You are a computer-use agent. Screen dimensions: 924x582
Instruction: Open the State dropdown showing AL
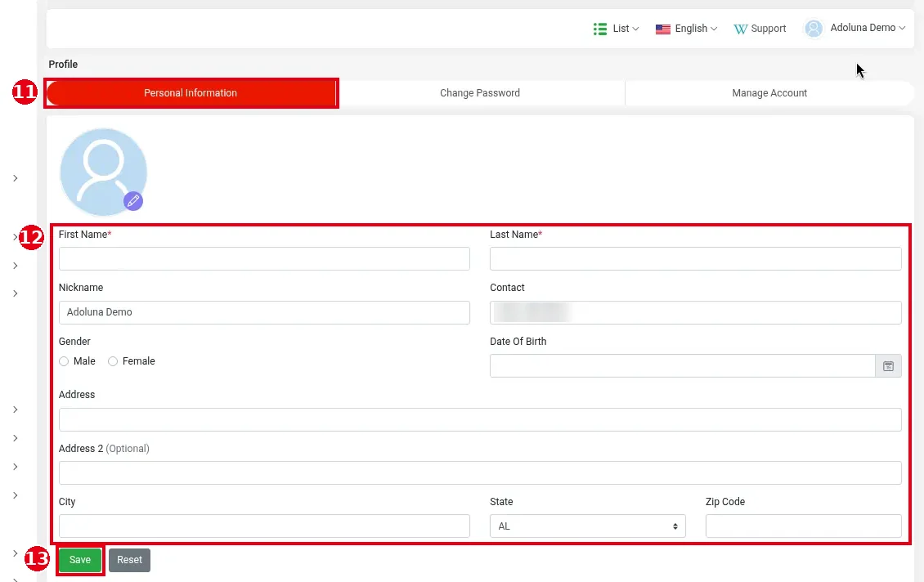pyautogui.click(x=588, y=526)
